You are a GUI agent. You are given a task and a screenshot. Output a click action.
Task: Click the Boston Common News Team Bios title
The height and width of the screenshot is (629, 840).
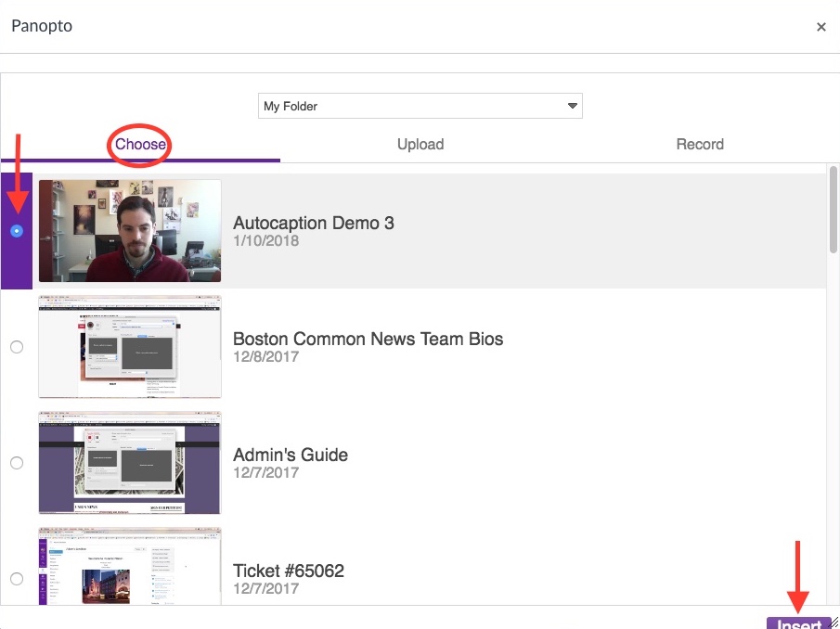pos(368,339)
